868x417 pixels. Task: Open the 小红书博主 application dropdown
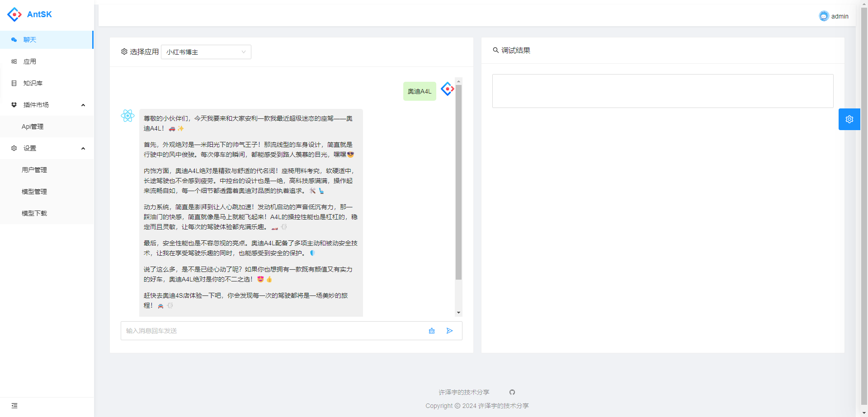pos(206,52)
